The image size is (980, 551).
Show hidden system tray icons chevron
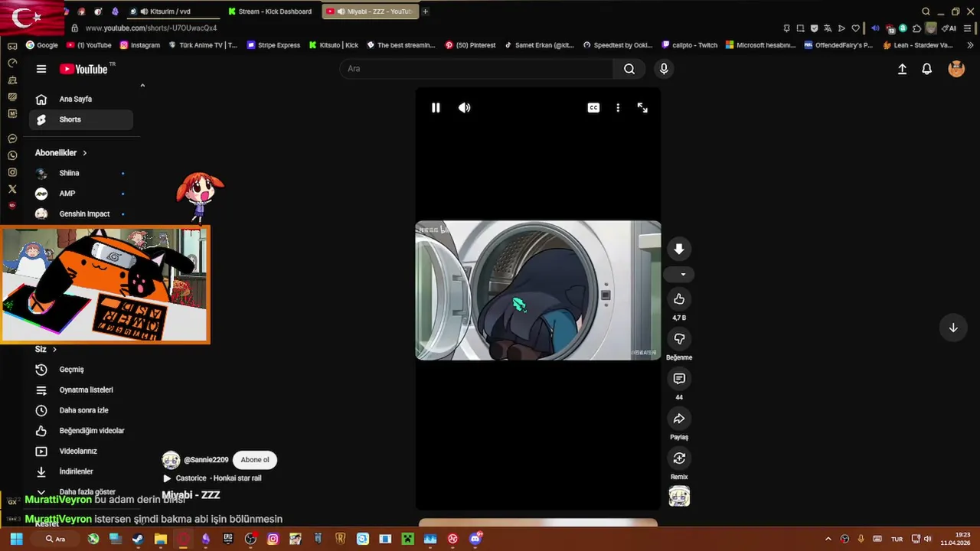pos(828,539)
